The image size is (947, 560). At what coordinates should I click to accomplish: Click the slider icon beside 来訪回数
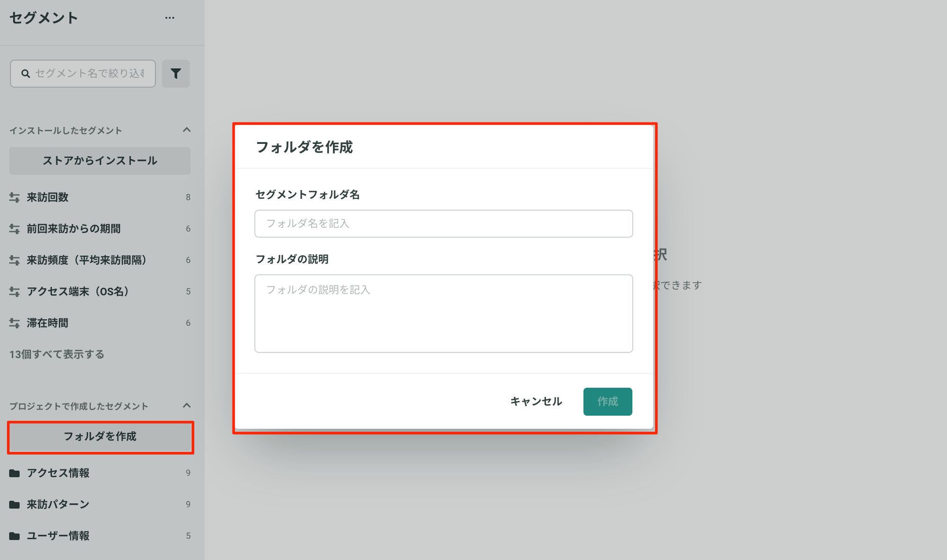click(14, 197)
